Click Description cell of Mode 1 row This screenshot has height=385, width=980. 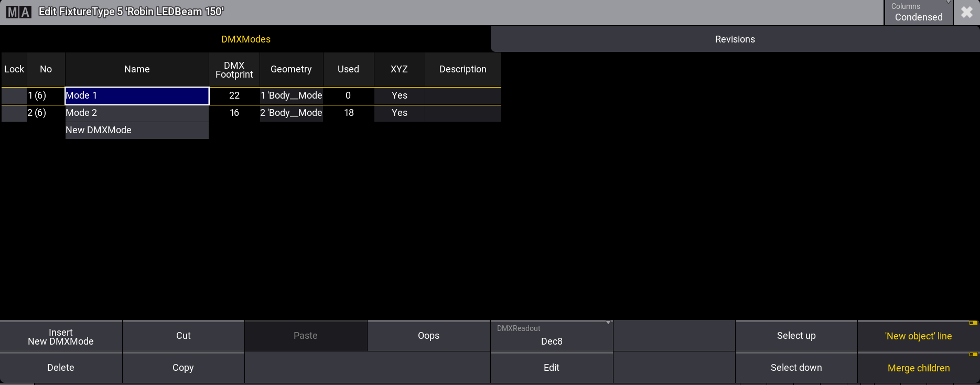click(x=463, y=95)
